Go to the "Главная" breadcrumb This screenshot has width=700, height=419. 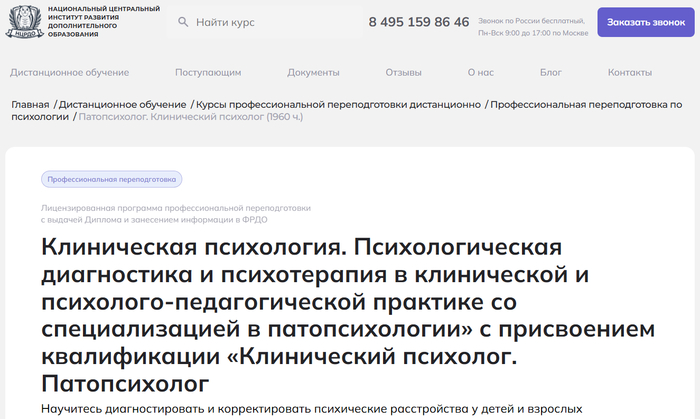(x=30, y=105)
